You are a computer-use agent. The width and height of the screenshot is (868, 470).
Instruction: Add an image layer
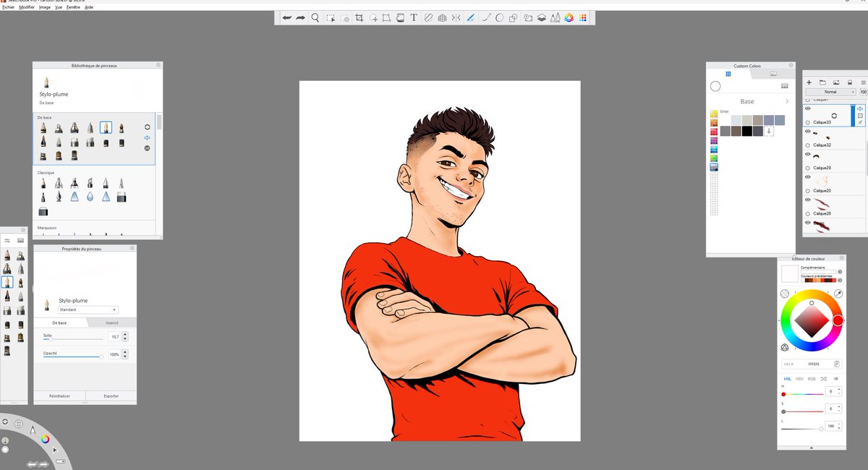[x=836, y=82]
